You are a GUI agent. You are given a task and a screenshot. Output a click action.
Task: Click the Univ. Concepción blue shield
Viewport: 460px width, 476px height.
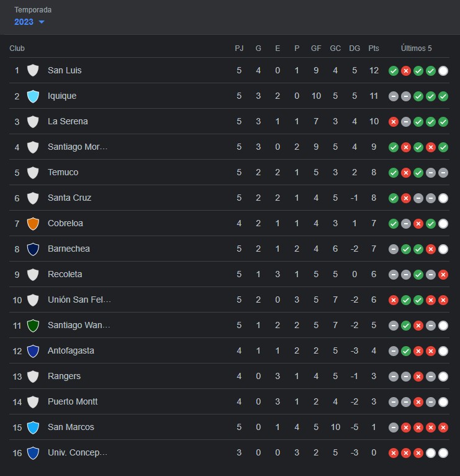(33, 453)
